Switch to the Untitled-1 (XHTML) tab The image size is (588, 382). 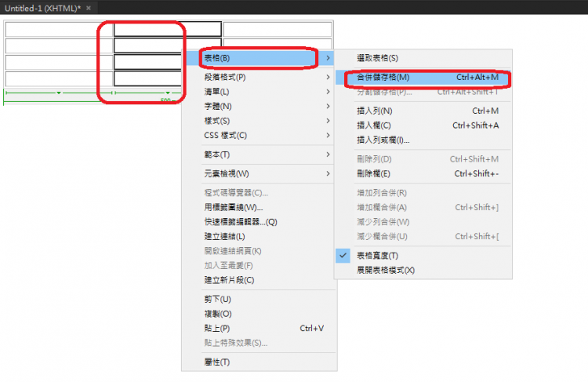click(42, 7)
